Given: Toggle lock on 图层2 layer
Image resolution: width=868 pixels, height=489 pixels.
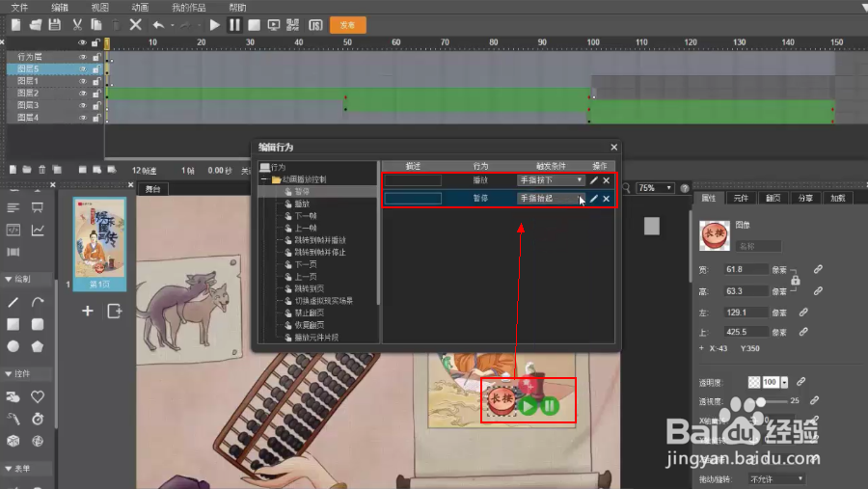Looking at the screenshot, I should click(96, 94).
